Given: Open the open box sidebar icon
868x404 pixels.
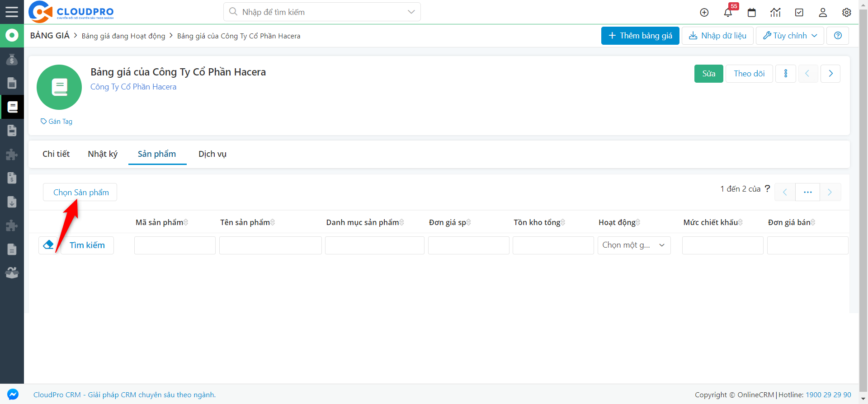Looking at the screenshot, I should pyautogui.click(x=12, y=272).
